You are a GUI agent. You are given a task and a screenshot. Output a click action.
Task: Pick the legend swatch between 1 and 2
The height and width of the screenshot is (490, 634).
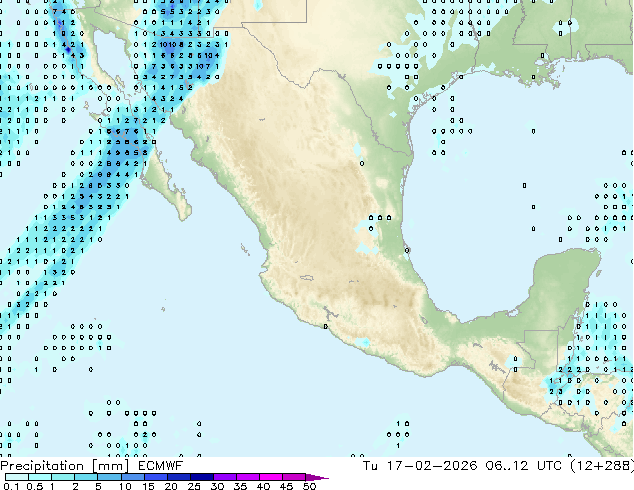click(x=63, y=477)
